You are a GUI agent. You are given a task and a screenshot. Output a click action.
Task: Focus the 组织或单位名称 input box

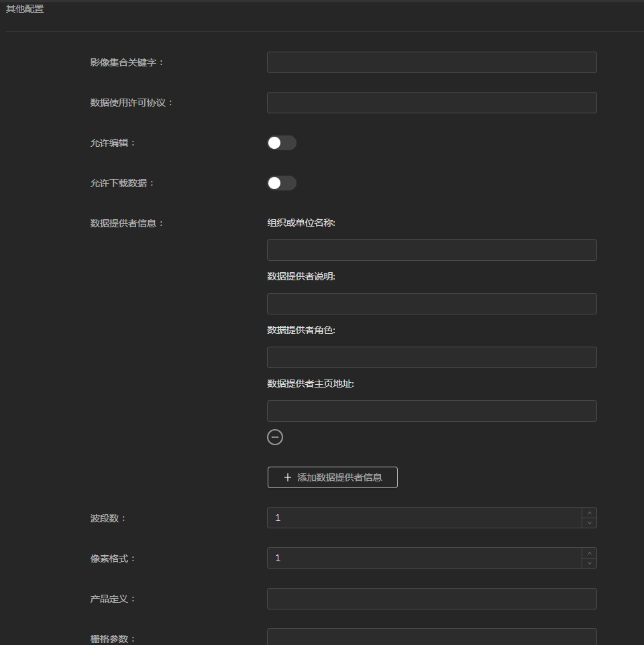431,249
